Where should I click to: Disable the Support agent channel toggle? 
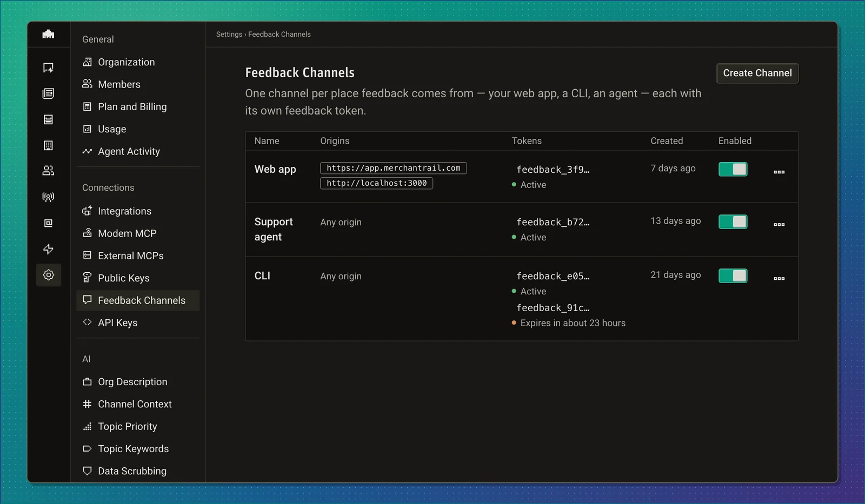733,221
